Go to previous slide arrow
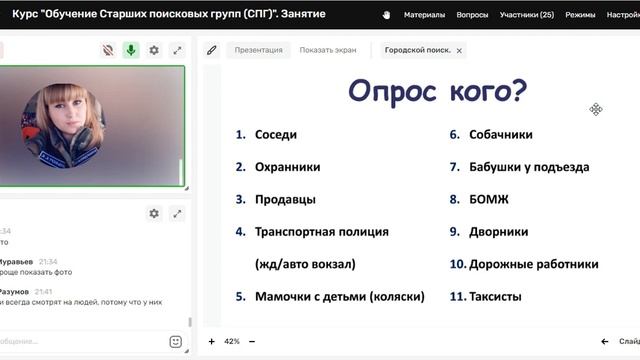The height and width of the screenshot is (360, 640). [x=604, y=341]
